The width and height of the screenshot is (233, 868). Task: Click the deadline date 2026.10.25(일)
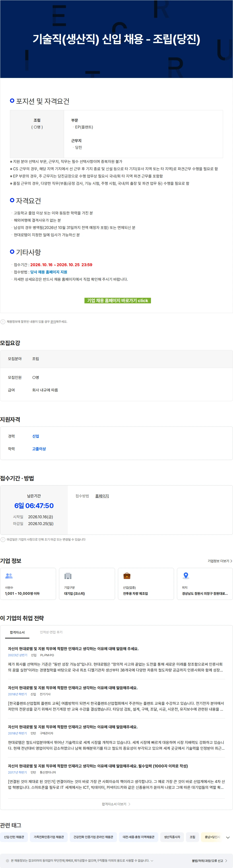(x=41, y=524)
